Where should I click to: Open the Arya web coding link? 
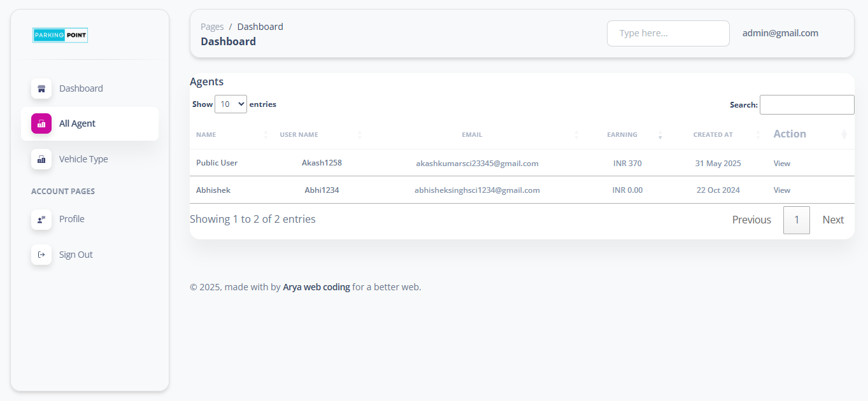point(317,286)
